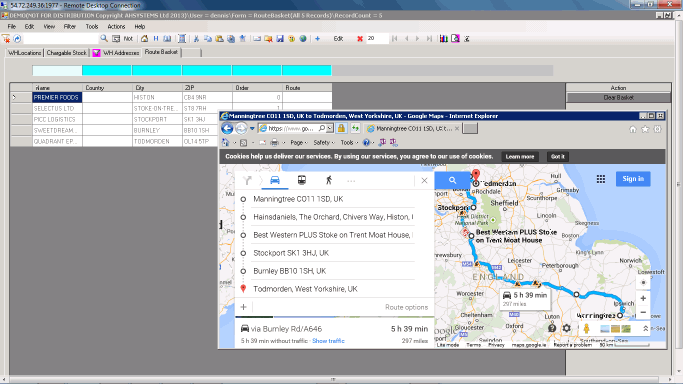The width and height of the screenshot is (683, 384).
Task: Click the Got it cookie button
Action: tap(558, 157)
